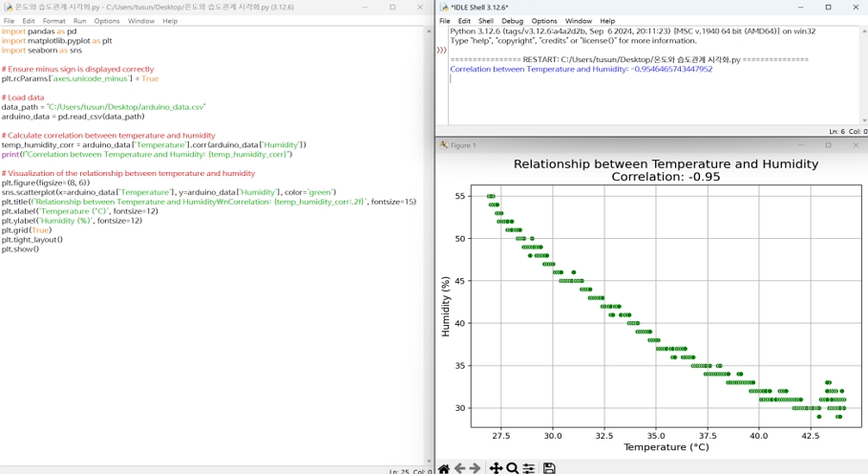The width and height of the screenshot is (868, 474).
Task: Click the '# Load data' comment
Action: tap(23, 97)
